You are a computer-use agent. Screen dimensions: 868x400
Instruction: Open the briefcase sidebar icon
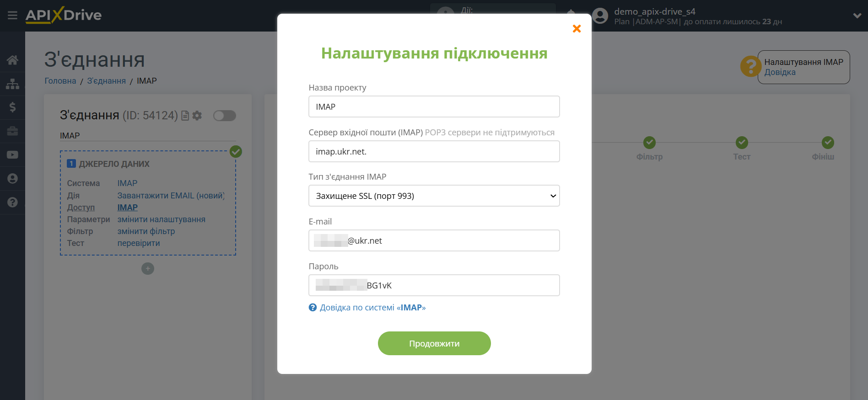click(x=12, y=131)
